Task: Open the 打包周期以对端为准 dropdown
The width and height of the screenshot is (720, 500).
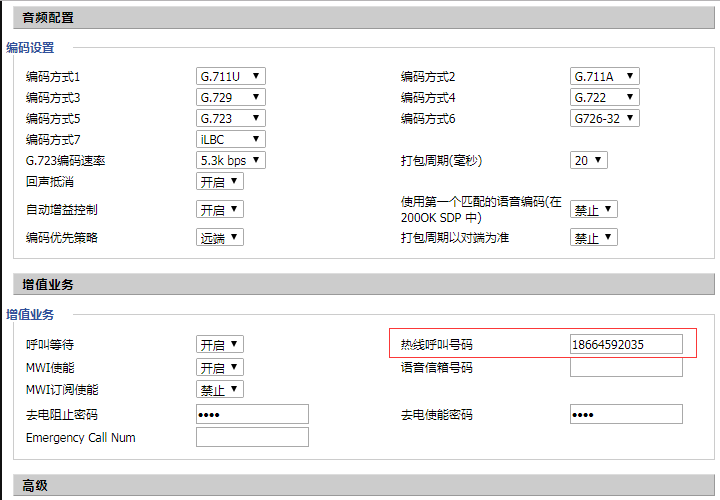Action: click(x=593, y=237)
